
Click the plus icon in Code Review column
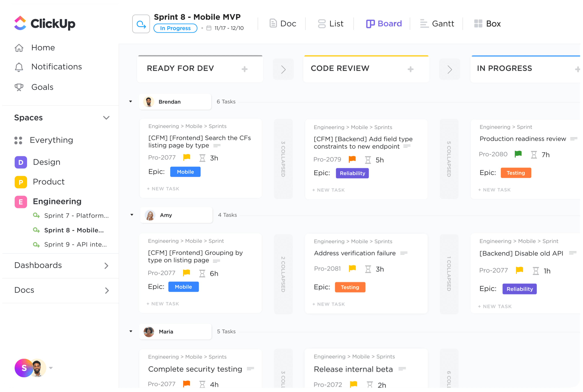410,69
